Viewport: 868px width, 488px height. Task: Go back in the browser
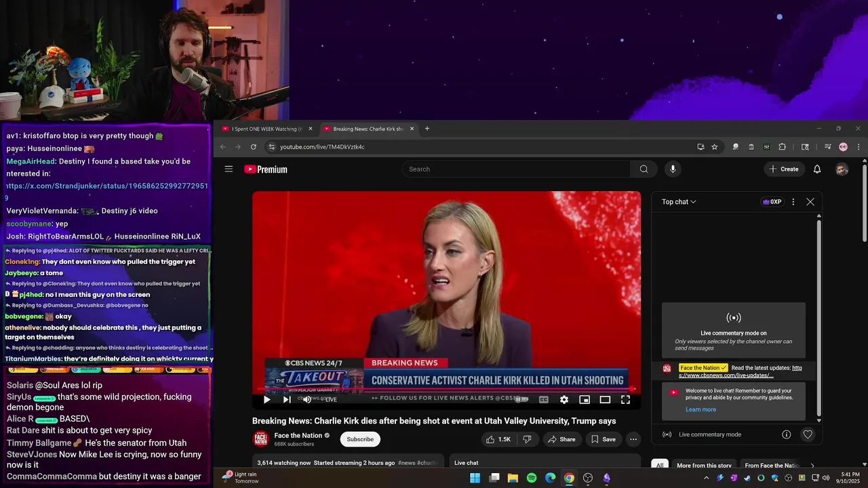[x=222, y=147]
